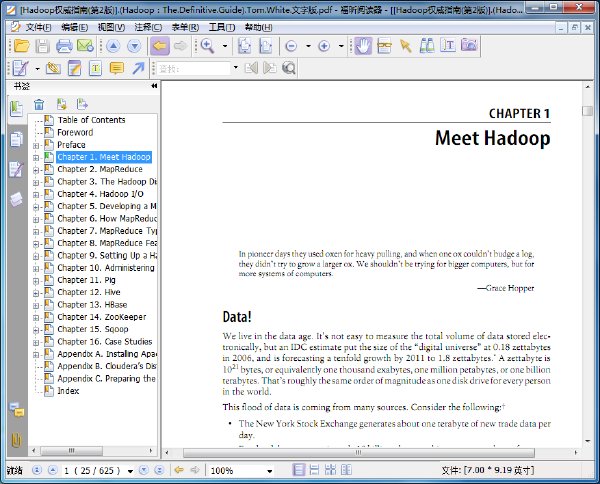Image resolution: width=600 pixels, height=484 pixels.
Task: Expand the Chapter 11. Pig node
Action: (36, 281)
